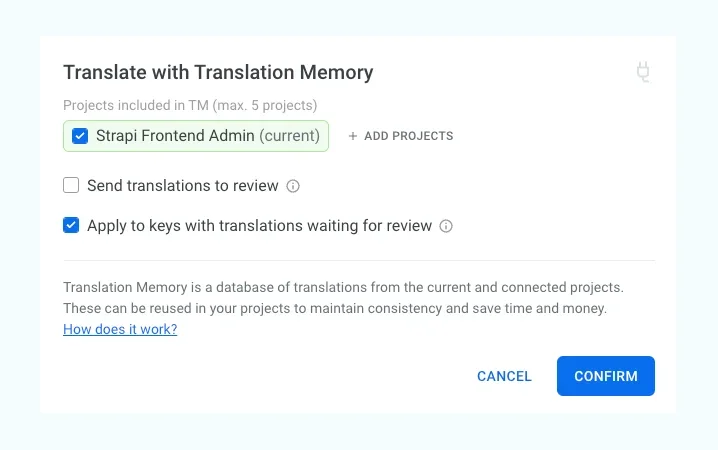Click the plug icon in dialog corner
The image size is (718, 450).
(x=644, y=72)
